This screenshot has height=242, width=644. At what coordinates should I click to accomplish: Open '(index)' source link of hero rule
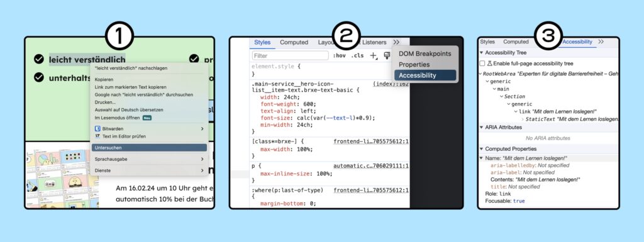[x=391, y=84]
